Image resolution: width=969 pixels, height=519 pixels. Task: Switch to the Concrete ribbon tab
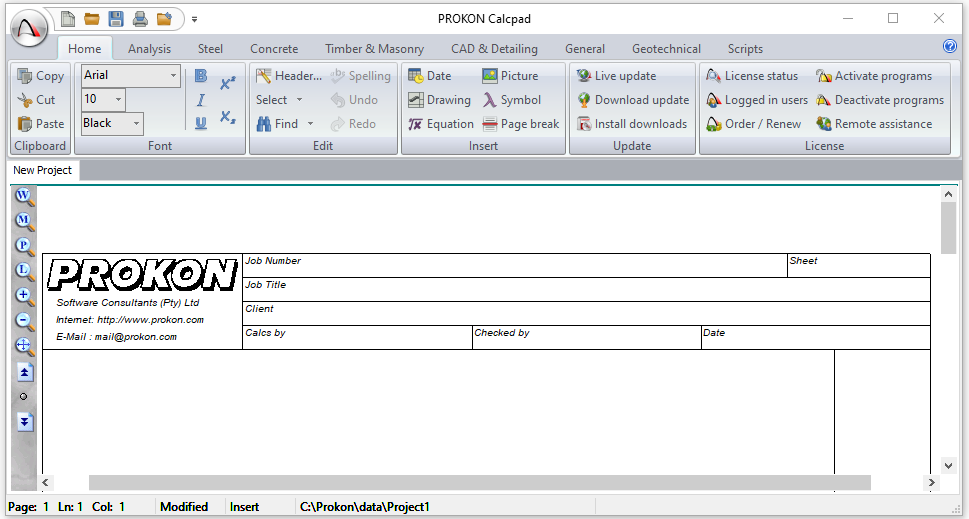click(x=274, y=49)
